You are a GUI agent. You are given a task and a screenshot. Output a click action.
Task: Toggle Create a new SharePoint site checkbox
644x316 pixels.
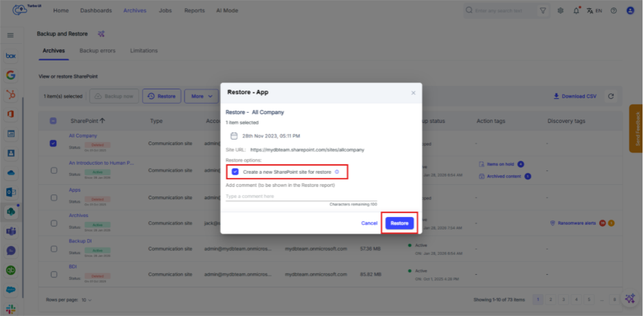point(236,172)
